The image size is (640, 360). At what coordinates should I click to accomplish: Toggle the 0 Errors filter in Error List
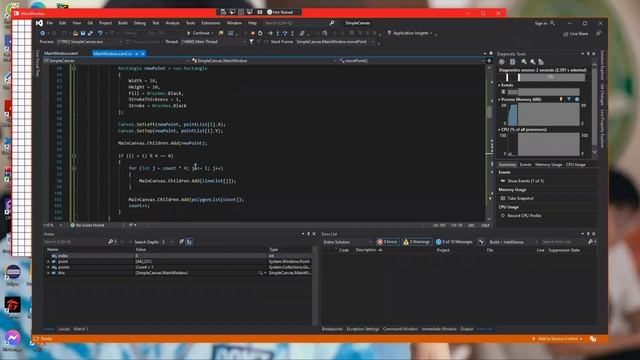[x=387, y=242]
